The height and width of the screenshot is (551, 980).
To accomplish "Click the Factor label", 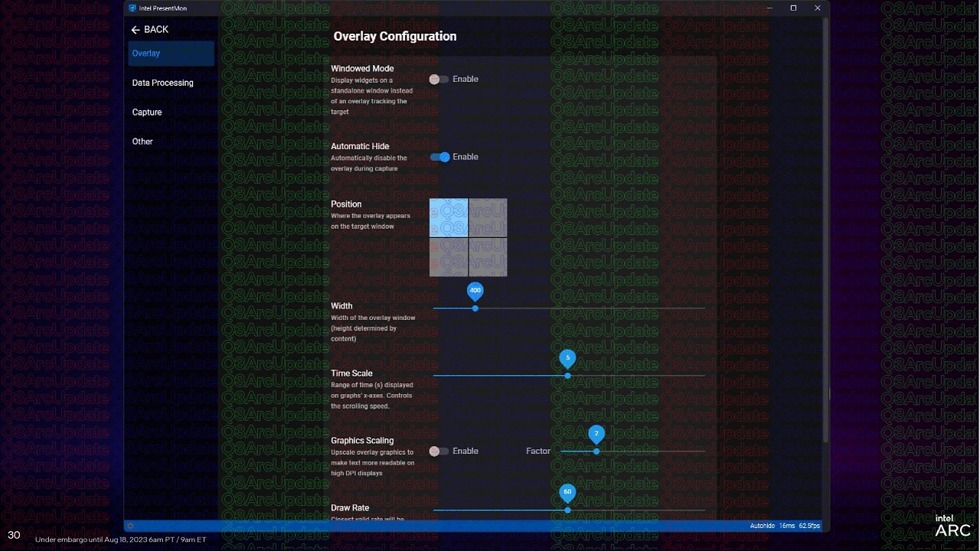I will (x=538, y=451).
